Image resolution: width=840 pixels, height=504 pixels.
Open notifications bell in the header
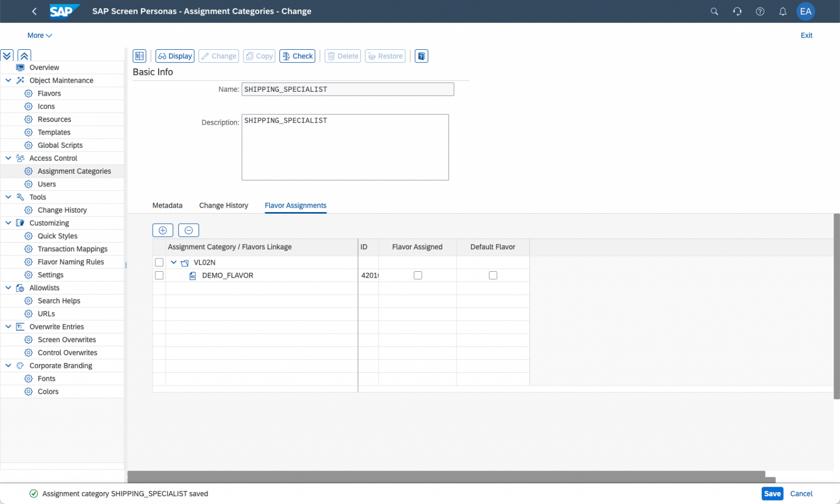pos(783,11)
